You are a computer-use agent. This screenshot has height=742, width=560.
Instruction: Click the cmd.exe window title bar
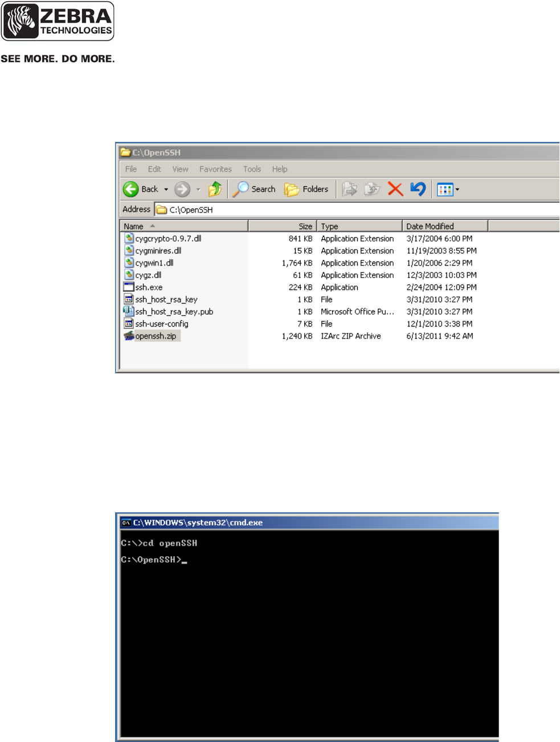pos(308,523)
